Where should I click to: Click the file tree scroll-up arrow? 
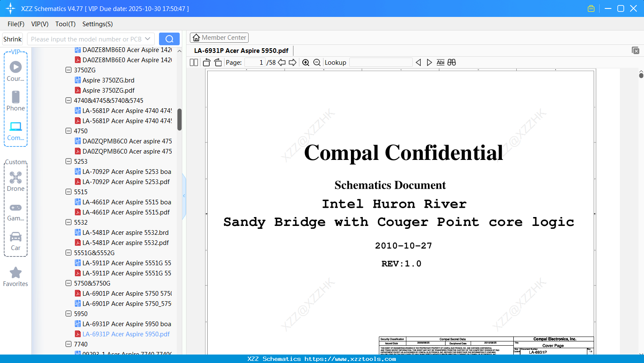tap(179, 51)
